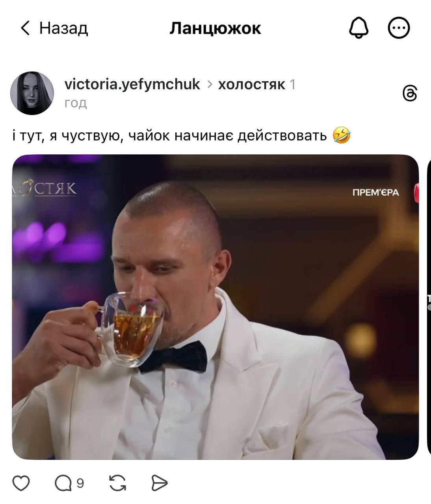Tap the chevron between username and topic
The image size is (431, 504).
click(209, 85)
